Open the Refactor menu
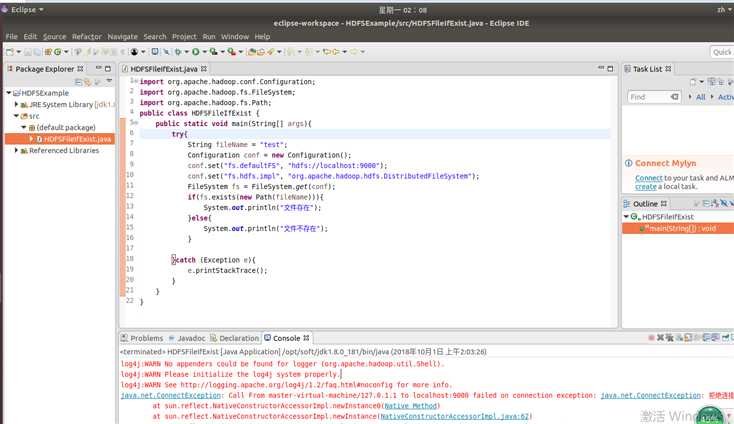 coord(87,36)
